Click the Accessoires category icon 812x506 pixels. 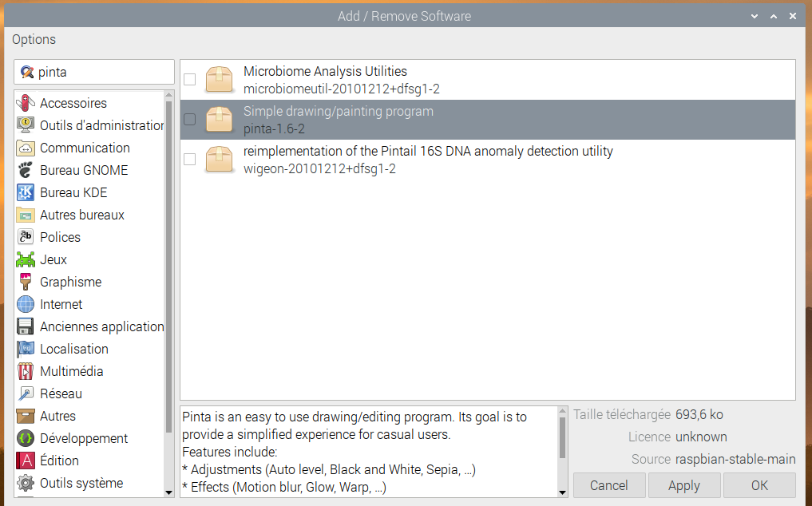(x=26, y=103)
